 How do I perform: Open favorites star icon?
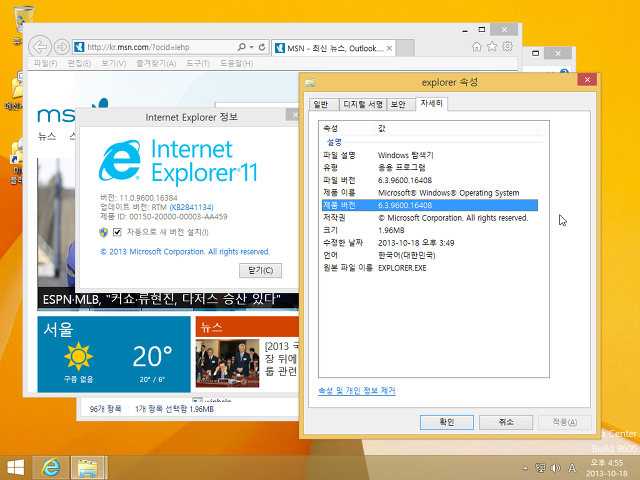pyautogui.click(x=492, y=47)
